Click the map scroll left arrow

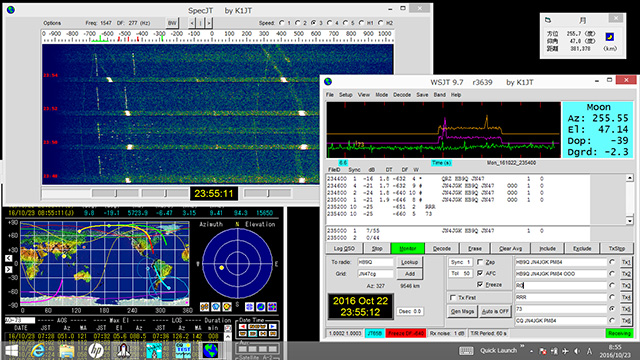pos(9,258)
